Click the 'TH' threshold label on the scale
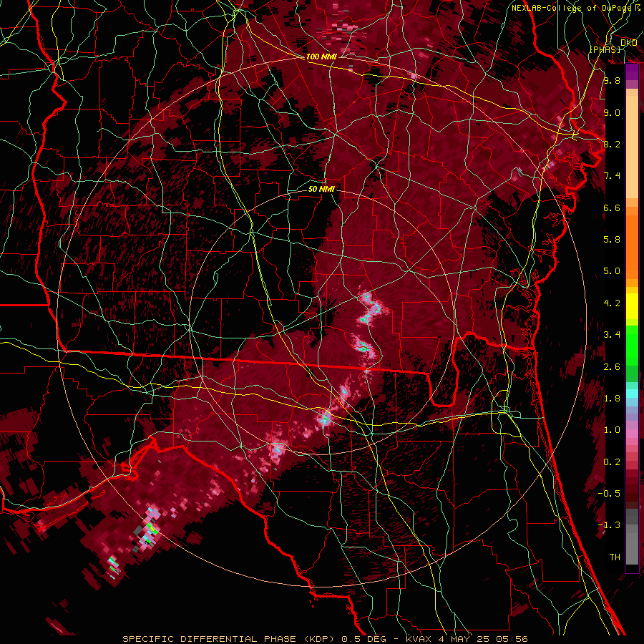Image resolution: width=644 pixels, height=644 pixels. tap(615, 557)
